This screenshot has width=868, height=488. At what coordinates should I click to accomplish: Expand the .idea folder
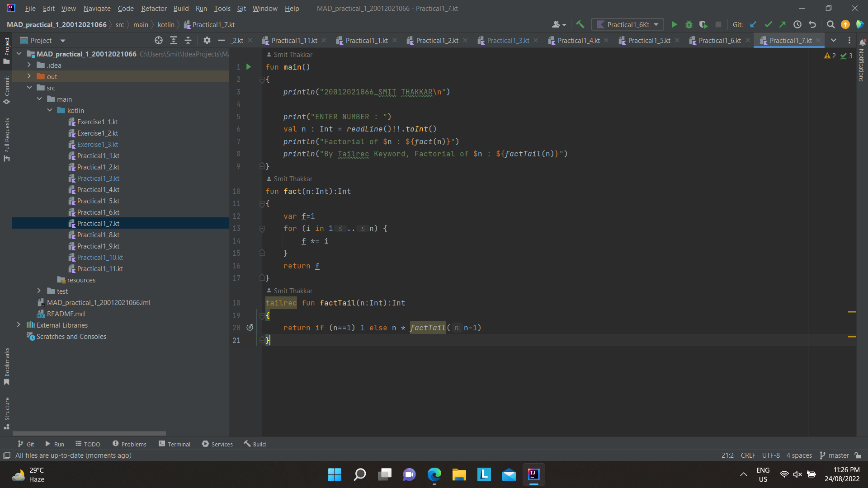click(29, 65)
